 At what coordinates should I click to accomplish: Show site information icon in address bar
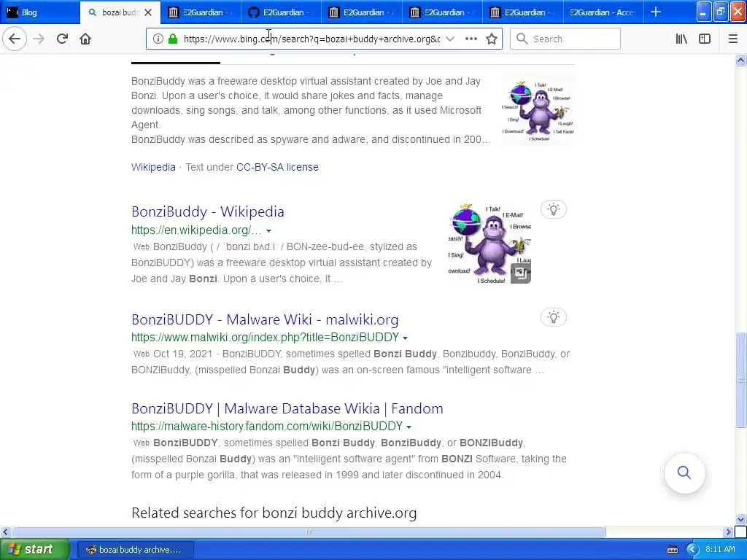coord(158,39)
